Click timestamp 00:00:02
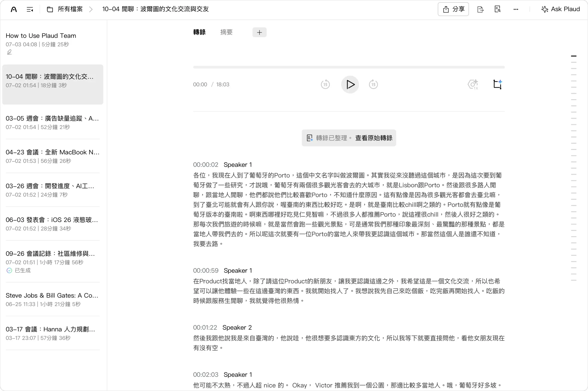The height and width of the screenshot is (391, 588). [x=206, y=165]
